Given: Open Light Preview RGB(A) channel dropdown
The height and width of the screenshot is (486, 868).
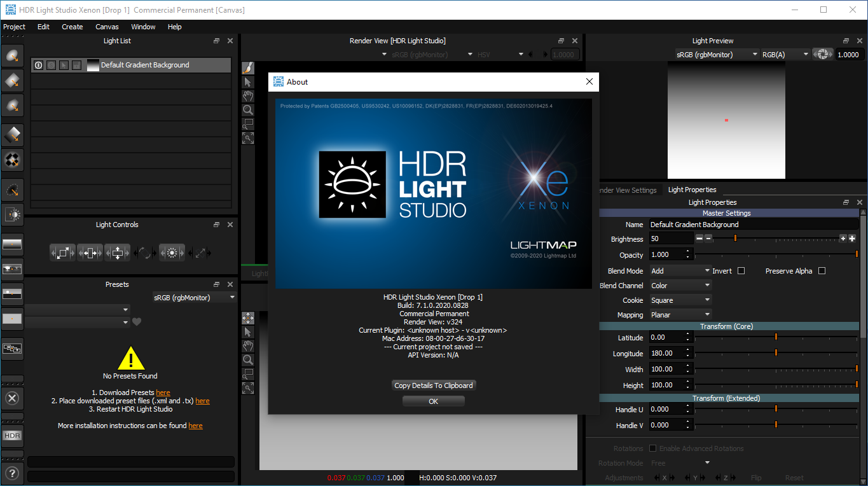Looking at the screenshot, I should [x=785, y=55].
